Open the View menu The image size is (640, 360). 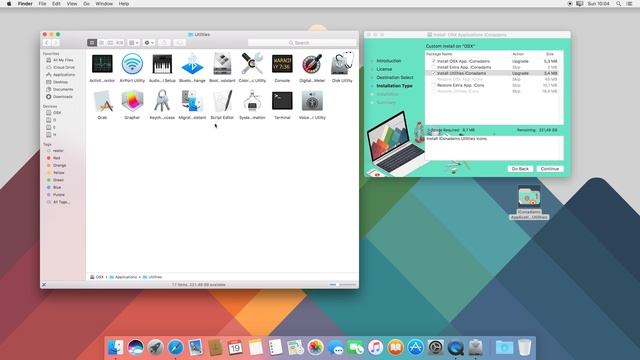tap(72, 4)
